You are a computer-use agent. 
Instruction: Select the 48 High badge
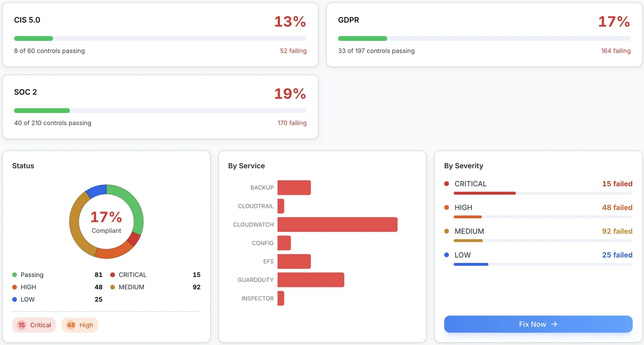pyautogui.click(x=80, y=325)
